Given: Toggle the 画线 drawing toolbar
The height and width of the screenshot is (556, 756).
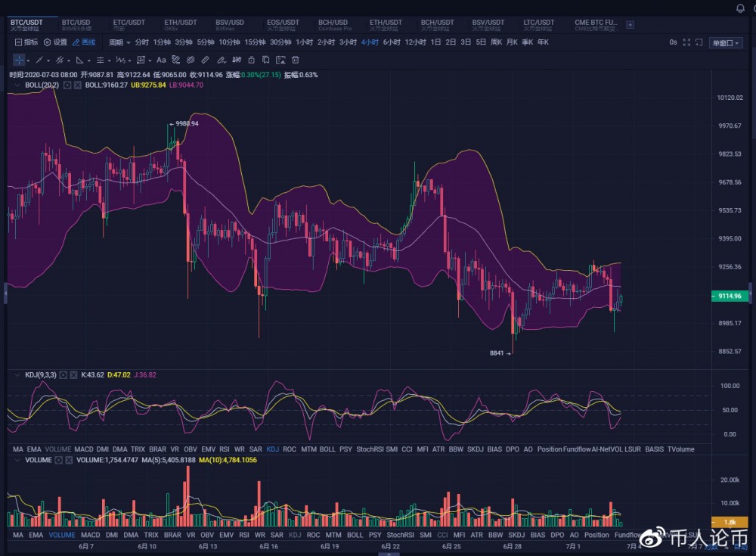Looking at the screenshot, I should [84, 42].
